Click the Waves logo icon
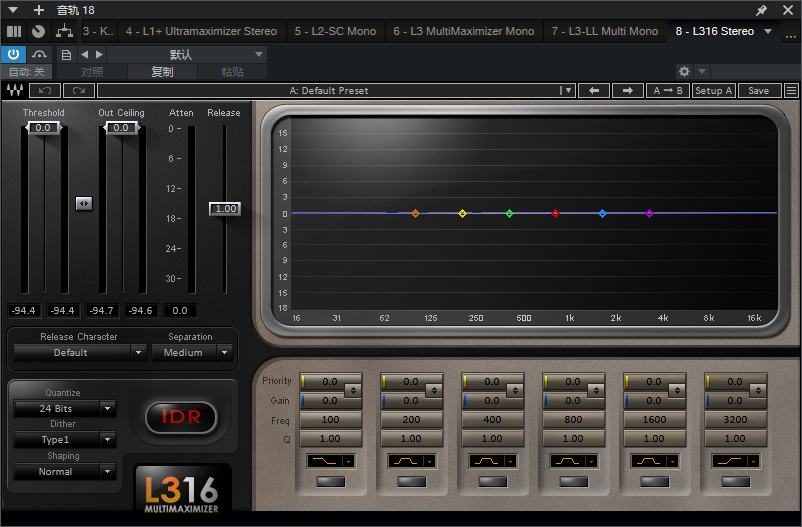 pyautogui.click(x=15, y=91)
